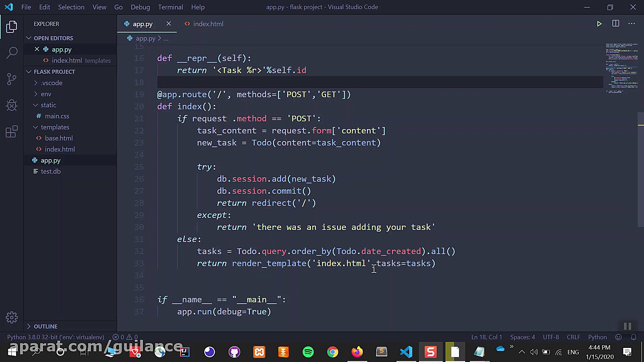Open base.html in the explorer tree
This screenshot has height=362, width=644.
coord(59,138)
